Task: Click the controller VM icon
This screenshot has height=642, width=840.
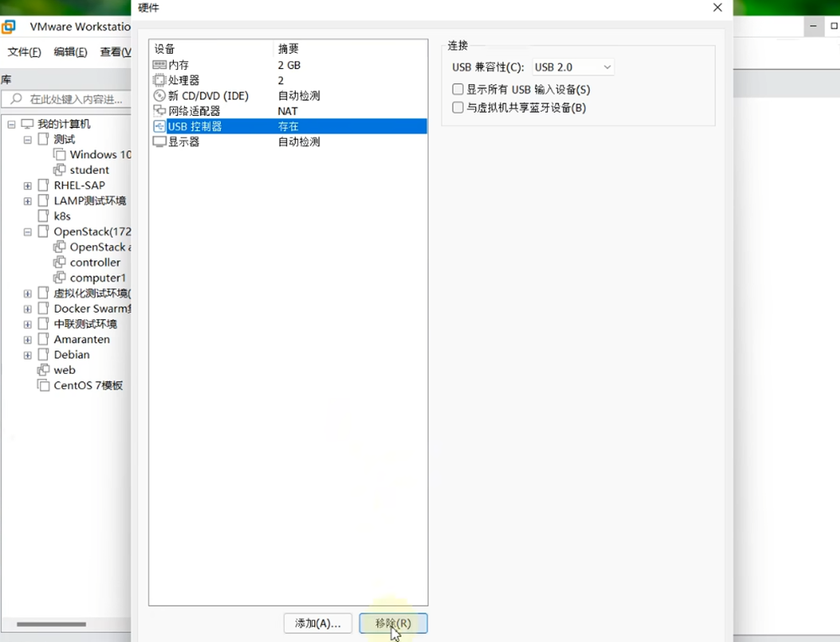Action: (x=60, y=262)
